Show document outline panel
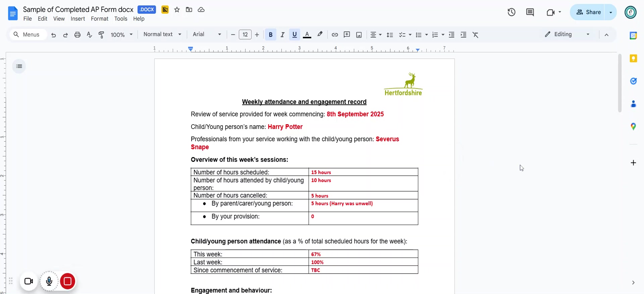 tap(19, 66)
